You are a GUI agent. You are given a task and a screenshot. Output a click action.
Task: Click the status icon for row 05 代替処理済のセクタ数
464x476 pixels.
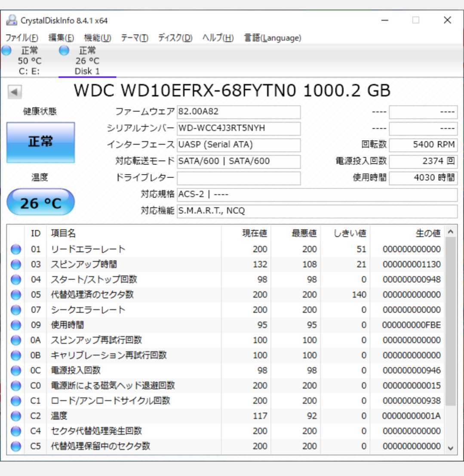coord(16,295)
